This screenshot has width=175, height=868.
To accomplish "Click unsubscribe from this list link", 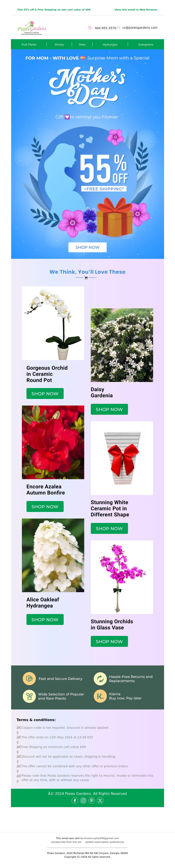I will tap(66, 842).
